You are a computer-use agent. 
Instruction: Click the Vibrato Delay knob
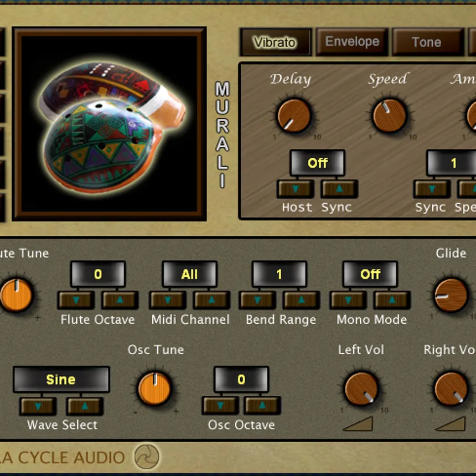[294, 116]
